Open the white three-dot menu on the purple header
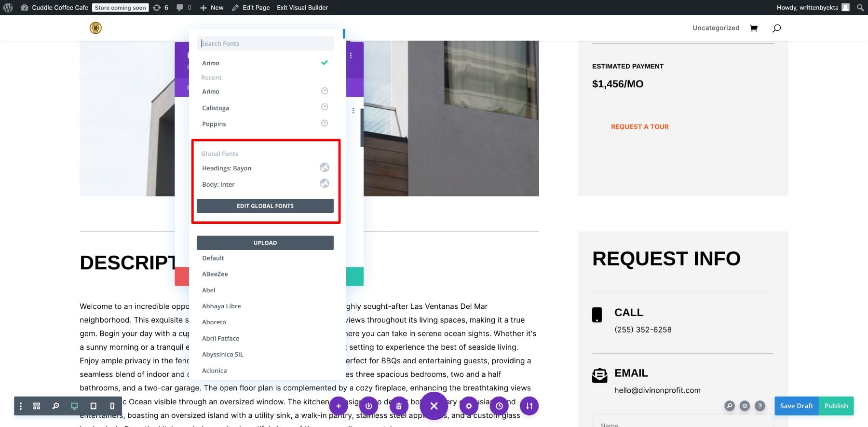Screen dimensions: 868x427 click(x=351, y=55)
